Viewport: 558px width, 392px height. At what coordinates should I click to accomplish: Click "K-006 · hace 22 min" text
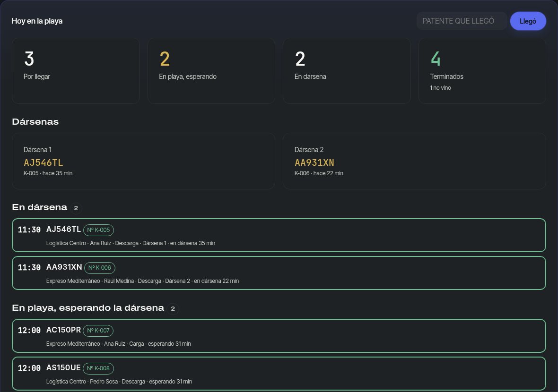tap(319, 173)
